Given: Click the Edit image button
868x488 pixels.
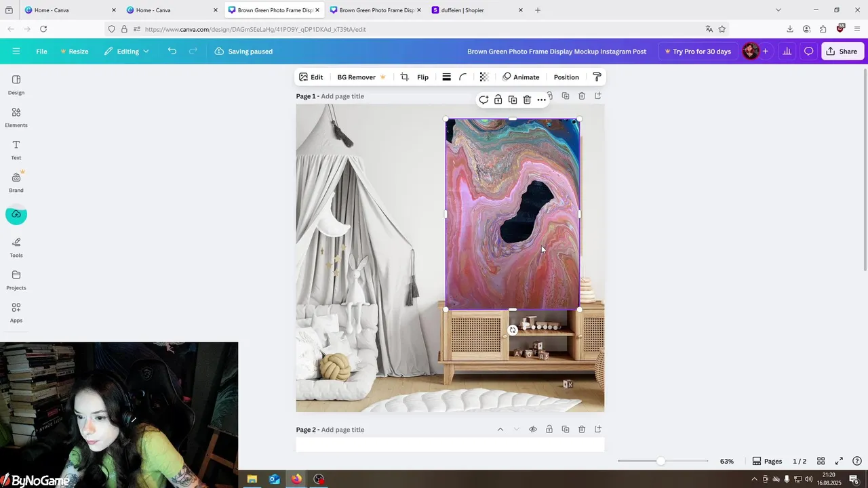Looking at the screenshot, I should click(311, 77).
